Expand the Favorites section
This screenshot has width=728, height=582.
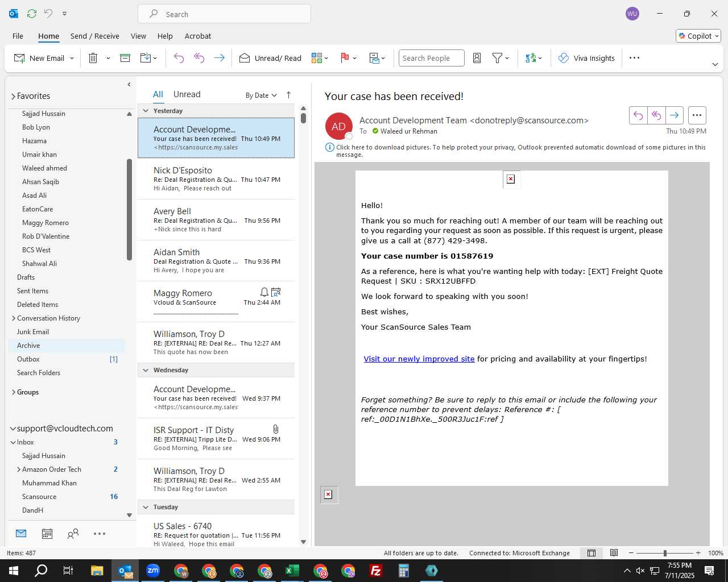[x=13, y=97]
